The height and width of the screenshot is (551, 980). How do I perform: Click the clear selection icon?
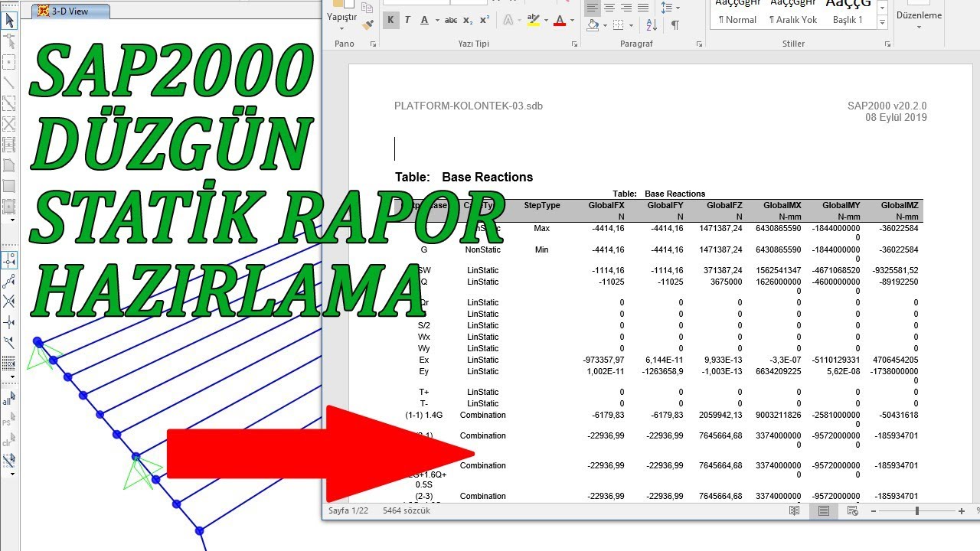[x=8, y=442]
